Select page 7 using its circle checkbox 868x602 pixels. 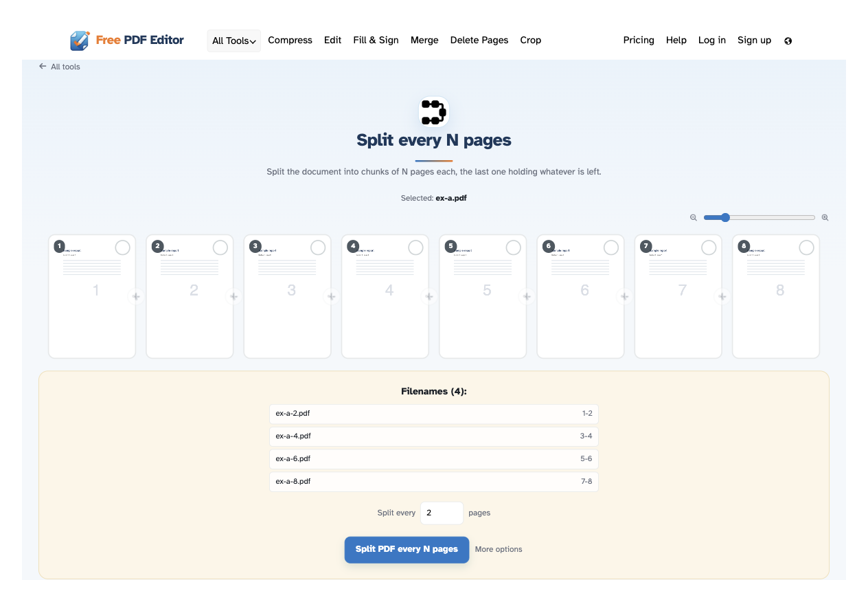709,247
